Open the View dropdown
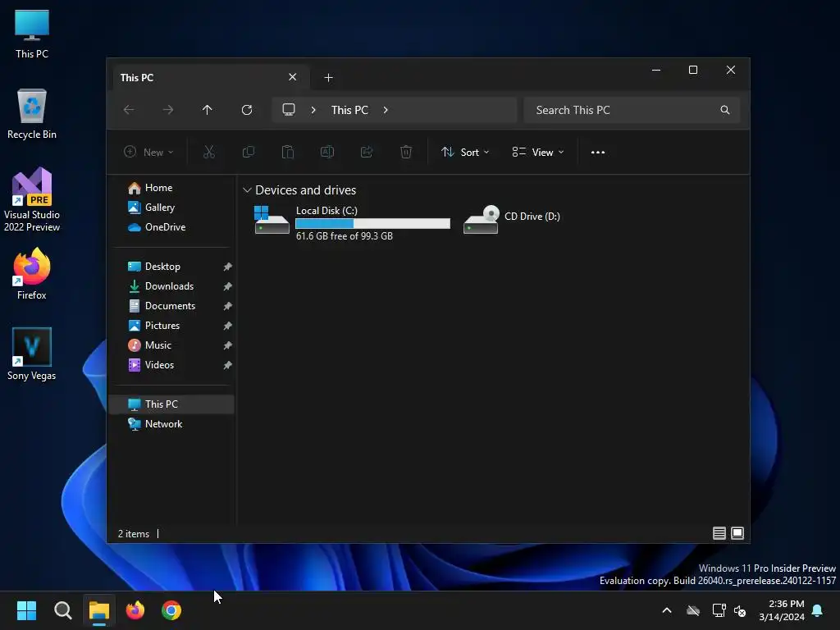 (x=538, y=152)
